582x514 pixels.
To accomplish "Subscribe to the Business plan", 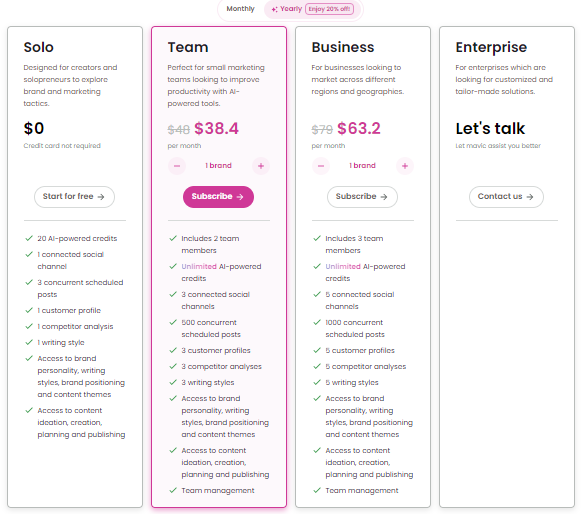I will pyautogui.click(x=362, y=197).
